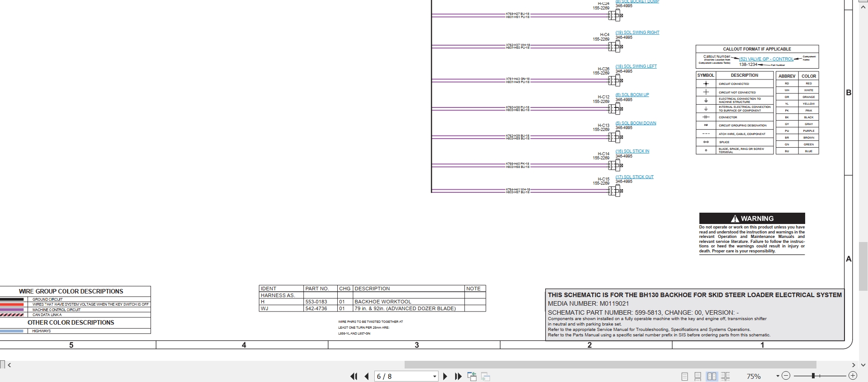Click the part number 542-4736 cell
The width and height of the screenshot is (868, 382).
tap(321, 308)
